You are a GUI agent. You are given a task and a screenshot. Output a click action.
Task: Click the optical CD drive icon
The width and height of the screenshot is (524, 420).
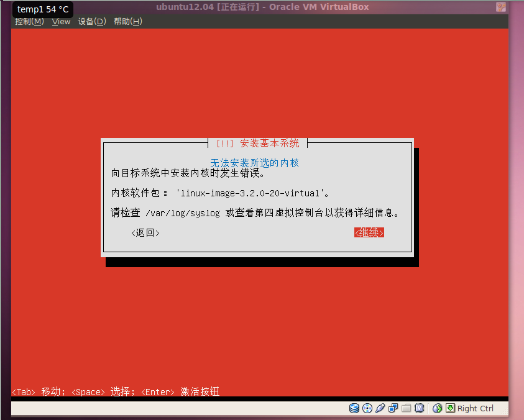click(367, 408)
